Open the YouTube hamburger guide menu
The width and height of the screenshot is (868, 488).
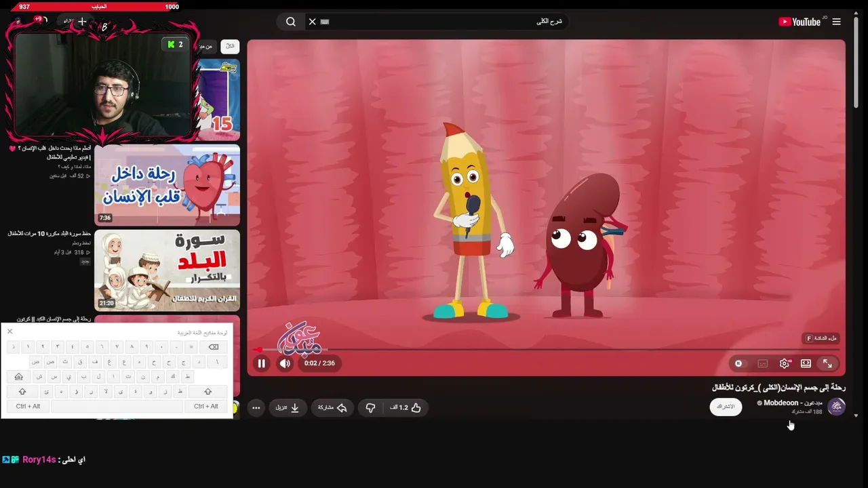click(x=836, y=22)
